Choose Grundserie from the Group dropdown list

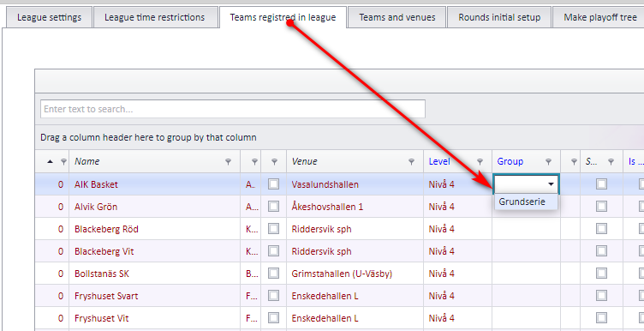[x=526, y=202]
